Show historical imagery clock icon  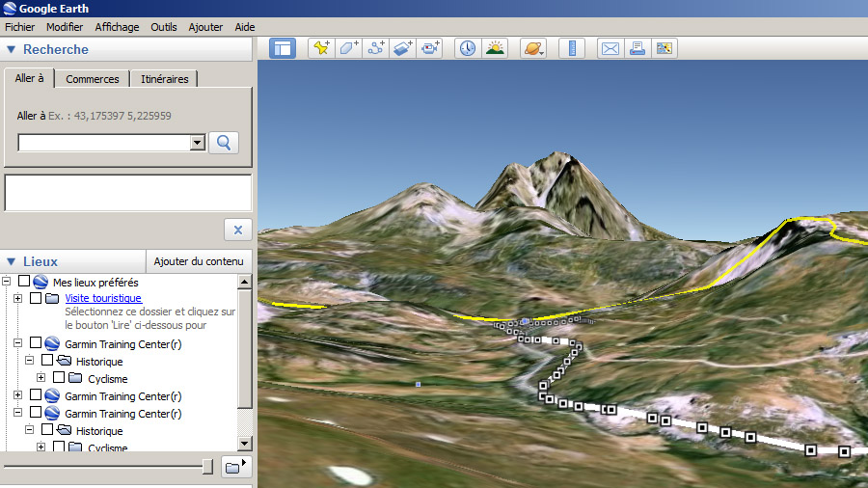coord(468,47)
